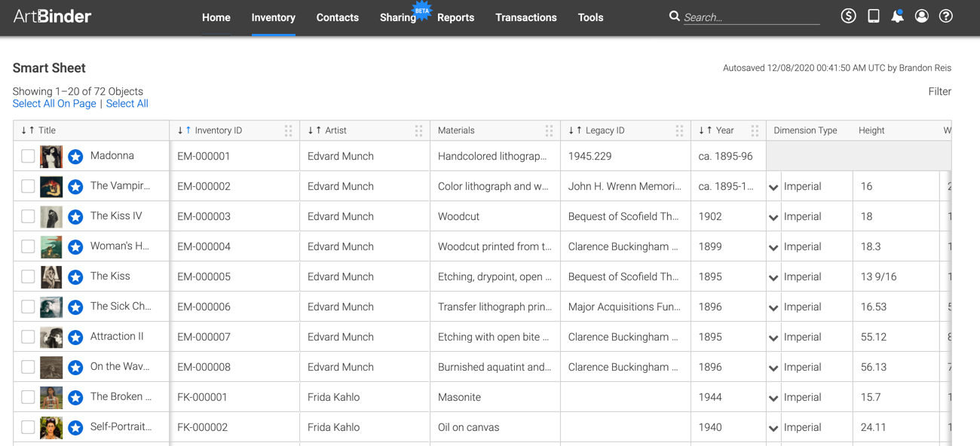Open the user profile icon
This screenshot has height=446, width=980.
coord(921,16)
